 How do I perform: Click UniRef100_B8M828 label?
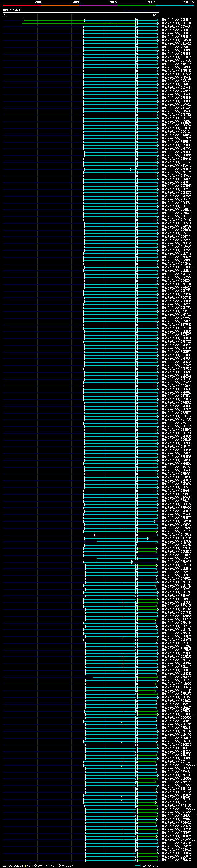pyautogui.click(x=176, y=789)
